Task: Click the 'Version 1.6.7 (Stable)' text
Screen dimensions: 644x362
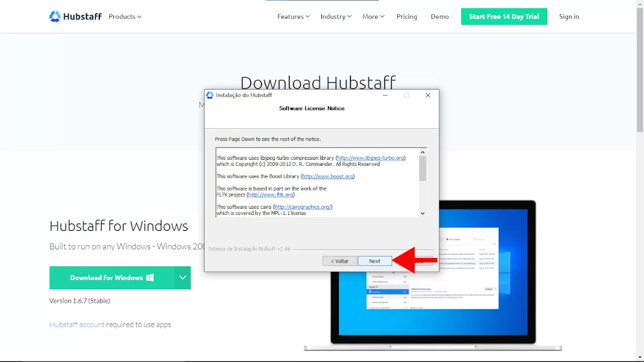Action: 80,301
